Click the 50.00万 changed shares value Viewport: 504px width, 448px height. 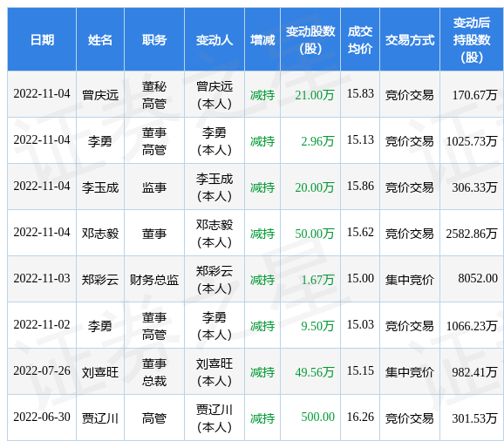[315, 234]
